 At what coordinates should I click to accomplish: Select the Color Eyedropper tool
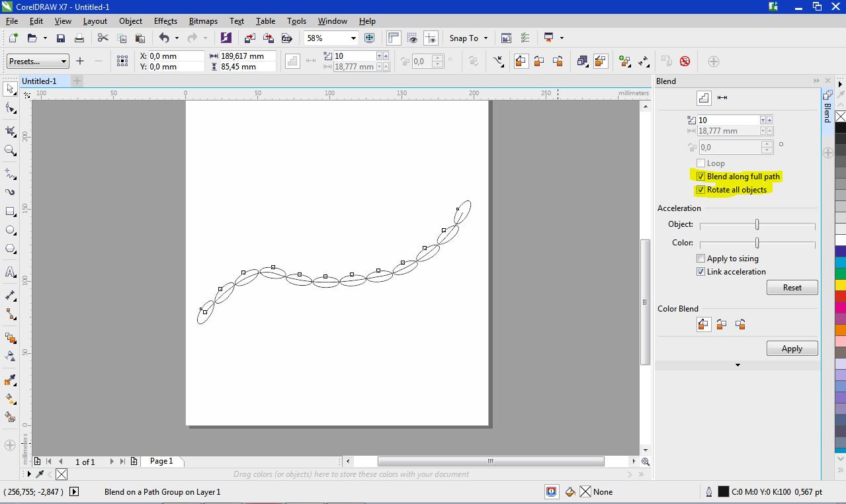[x=10, y=380]
